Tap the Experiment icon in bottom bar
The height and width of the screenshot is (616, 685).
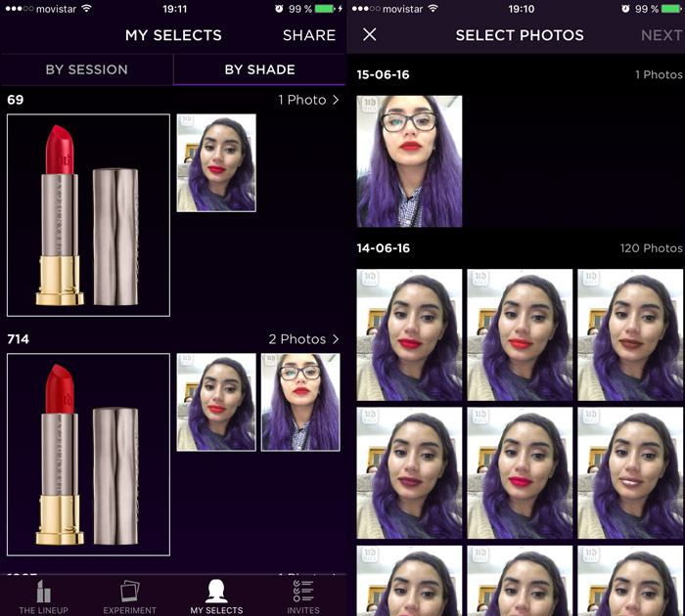[x=129, y=591]
